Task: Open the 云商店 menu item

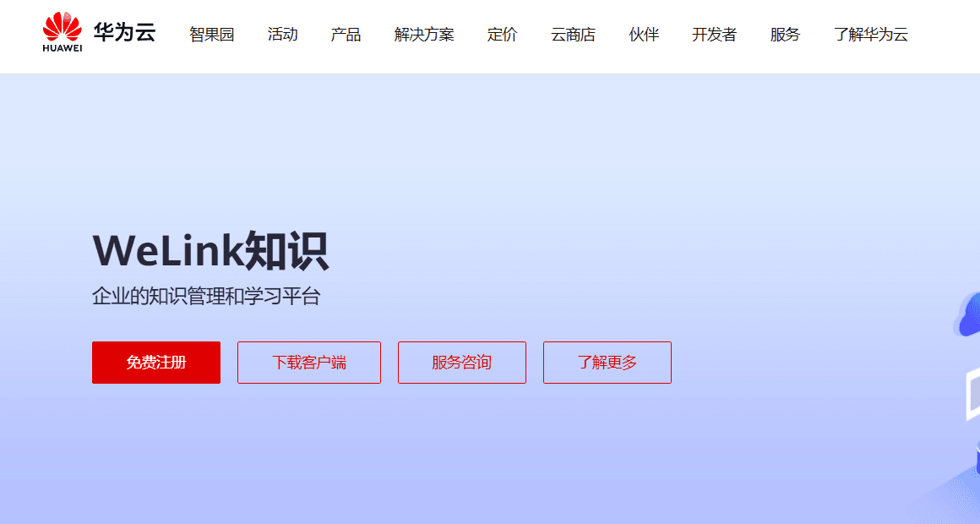Action: tap(573, 35)
